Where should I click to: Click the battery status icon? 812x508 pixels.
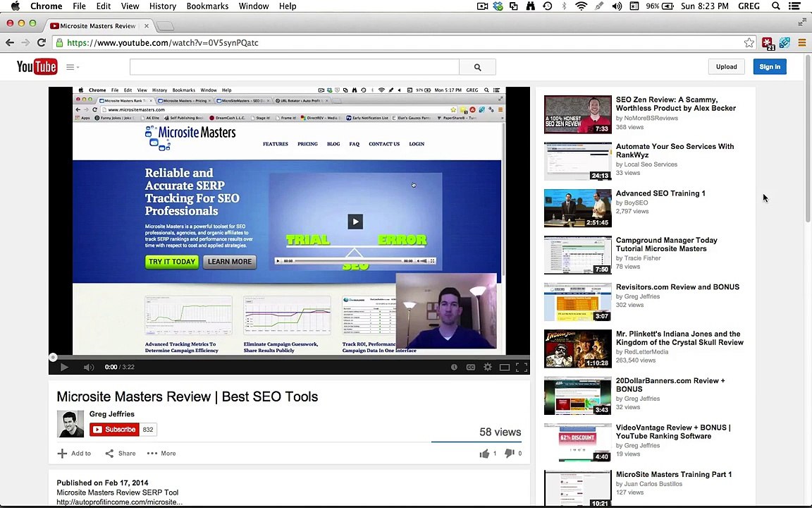[668, 6]
